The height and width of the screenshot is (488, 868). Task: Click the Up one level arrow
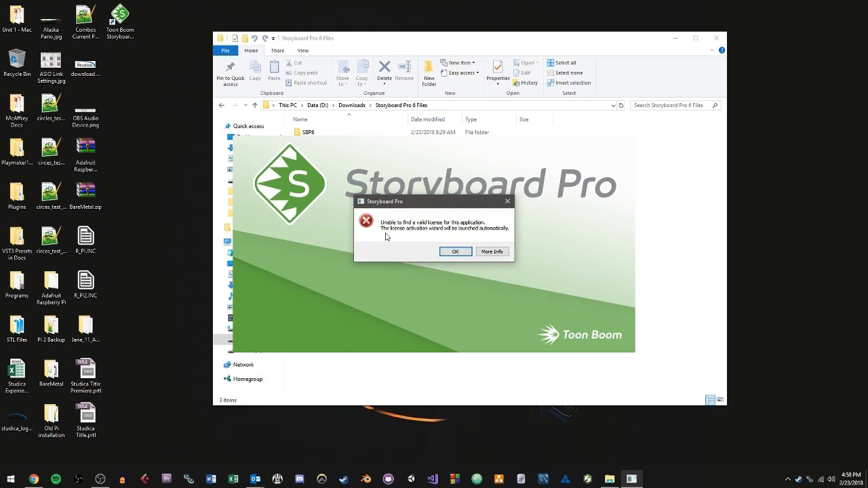[255, 106]
